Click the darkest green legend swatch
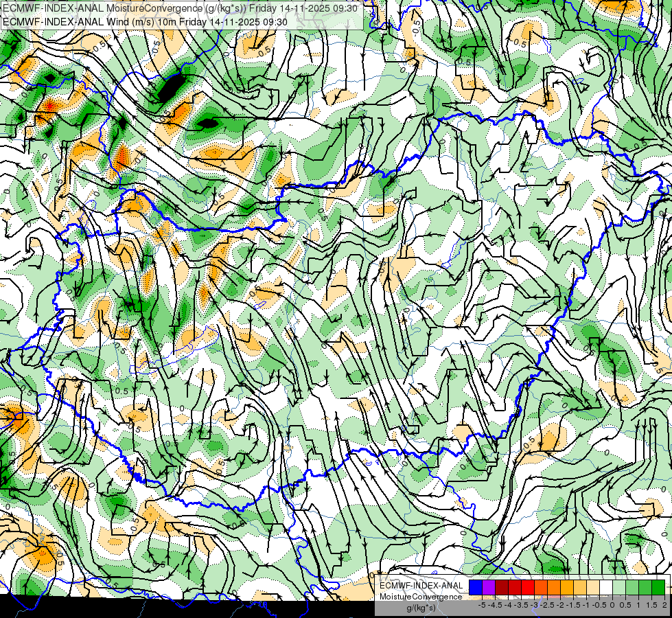 click(x=658, y=587)
